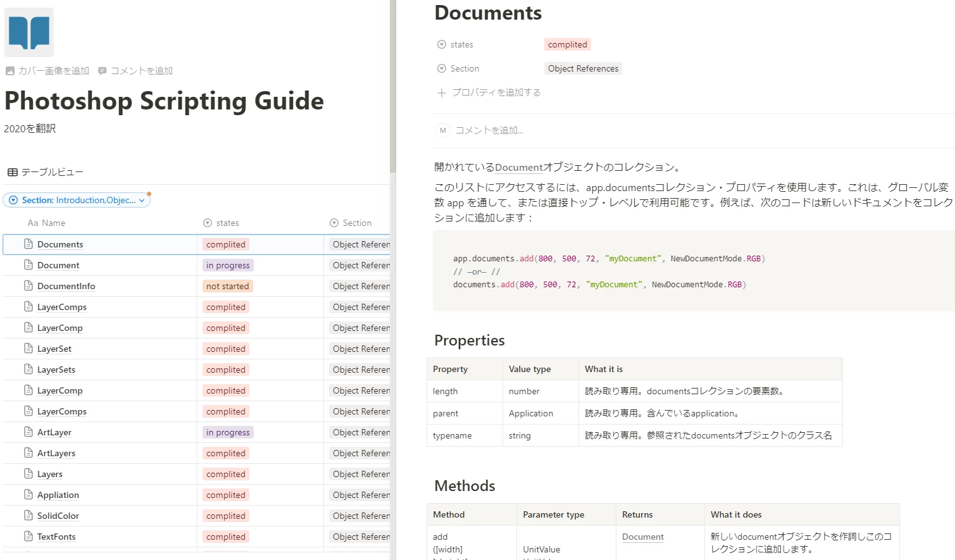Click the コメントを追加 comment input field
Image resolution: width=955 pixels, height=560 pixels.
click(490, 130)
